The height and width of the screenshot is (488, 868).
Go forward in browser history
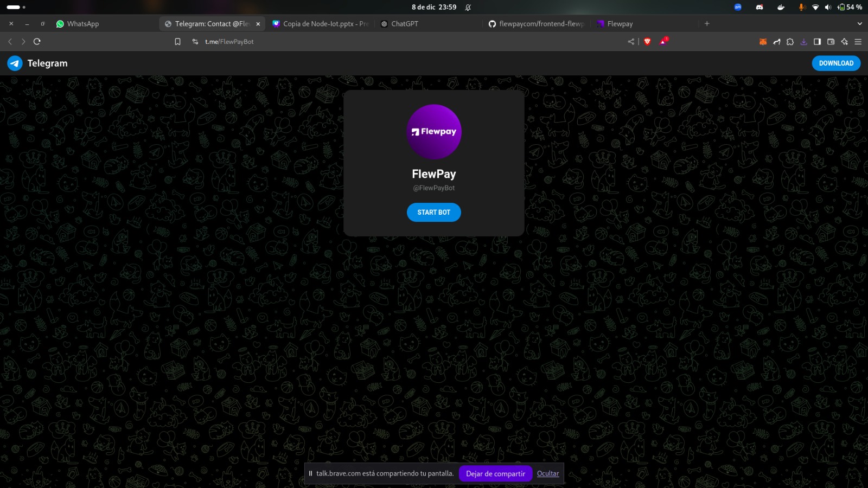(23, 42)
